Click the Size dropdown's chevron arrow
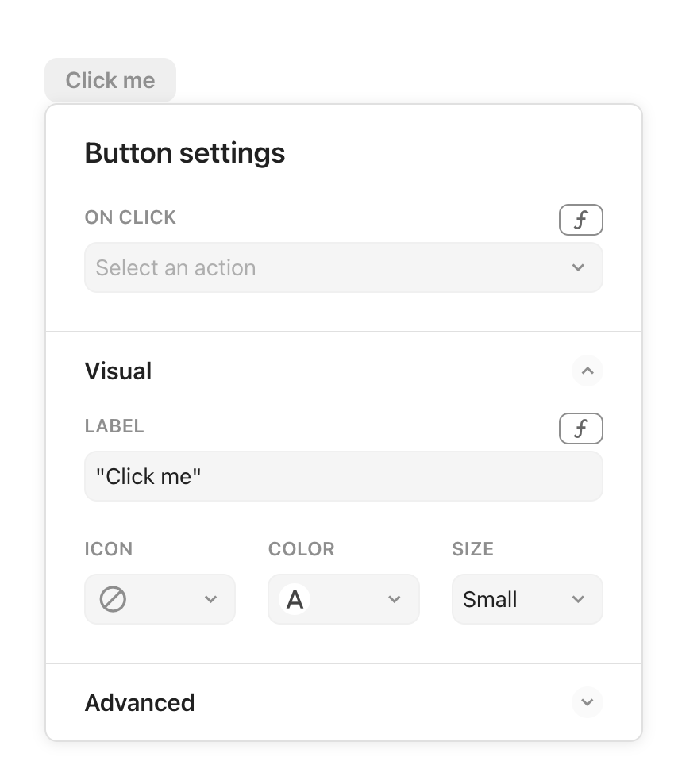The width and height of the screenshot is (678, 784). (578, 599)
